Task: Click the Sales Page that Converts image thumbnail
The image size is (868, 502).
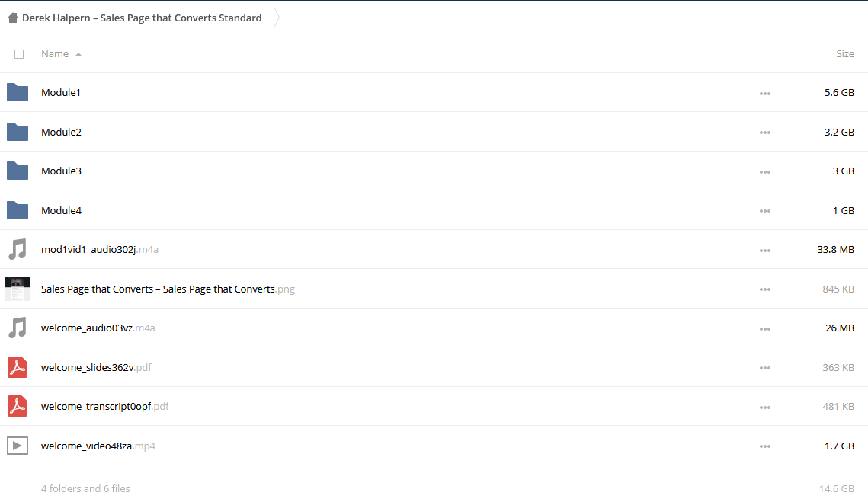Action: (18, 289)
